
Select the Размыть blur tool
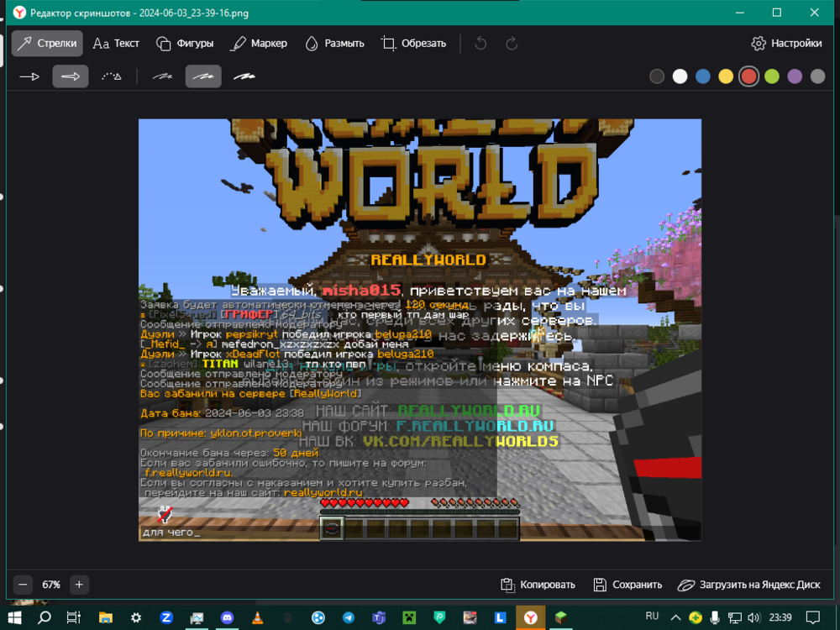tap(334, 44)
